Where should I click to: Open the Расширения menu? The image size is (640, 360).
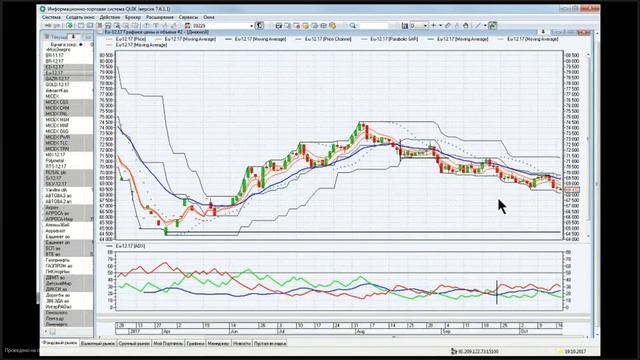click(160, 17)
